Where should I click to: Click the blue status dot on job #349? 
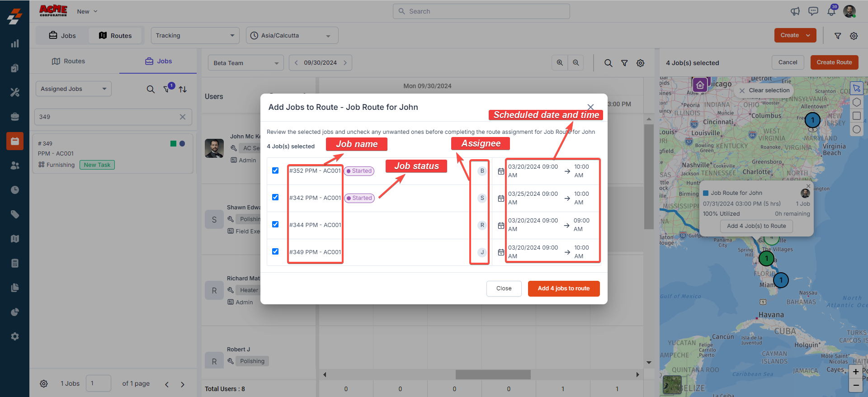point(182,143)
